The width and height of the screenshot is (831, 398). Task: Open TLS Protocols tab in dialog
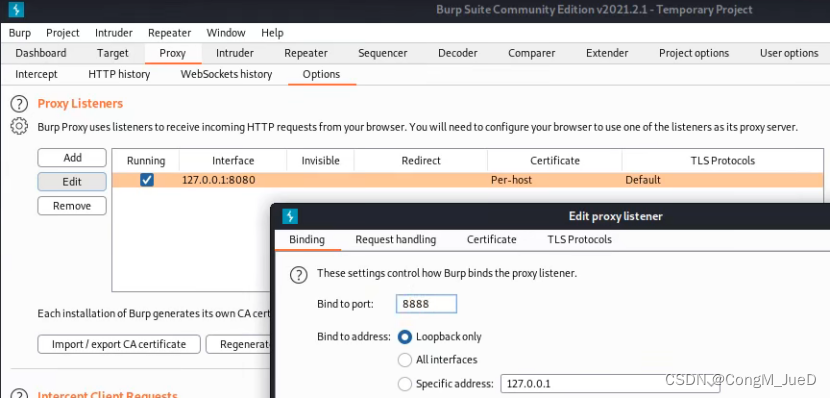pyautogui.click(x=579, y=240)
